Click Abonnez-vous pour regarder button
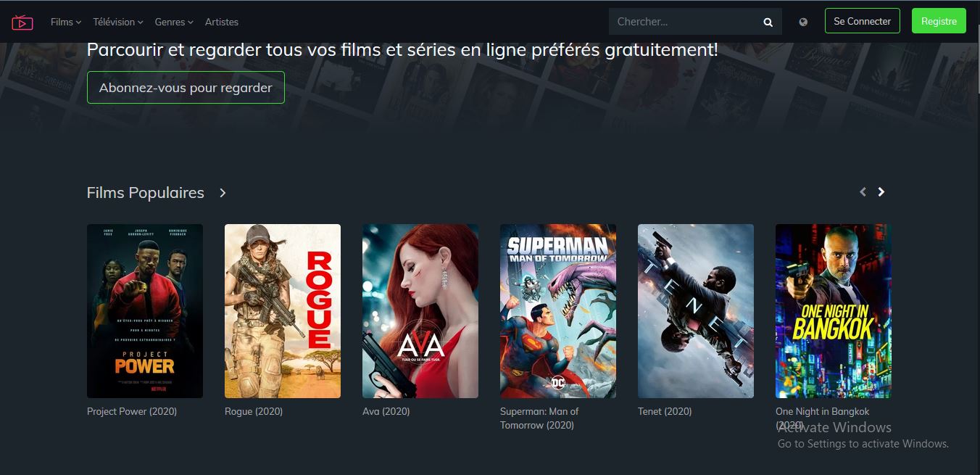This screenshot has width=980, height=475. 186,88
